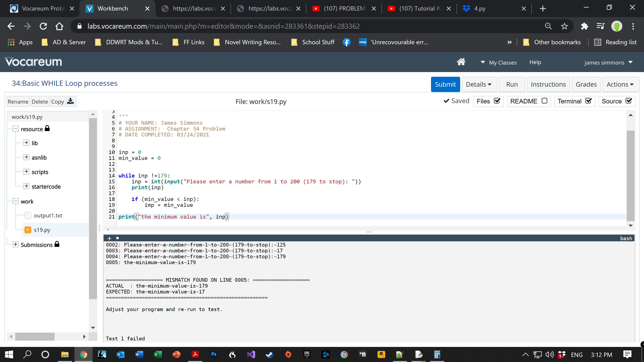
Task: Open Steam from the taskbar
Action: (270, 354)
